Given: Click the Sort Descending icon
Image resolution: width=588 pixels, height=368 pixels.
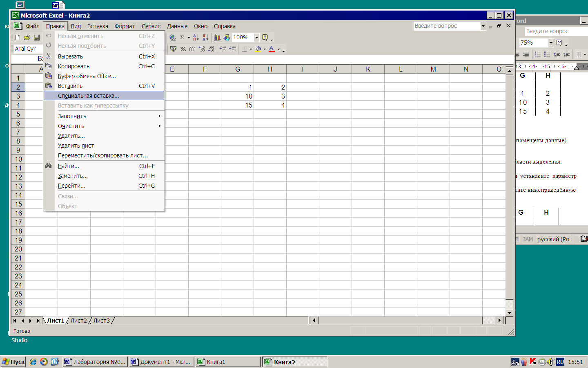Looking at the screenshot, I should point(205,38).
